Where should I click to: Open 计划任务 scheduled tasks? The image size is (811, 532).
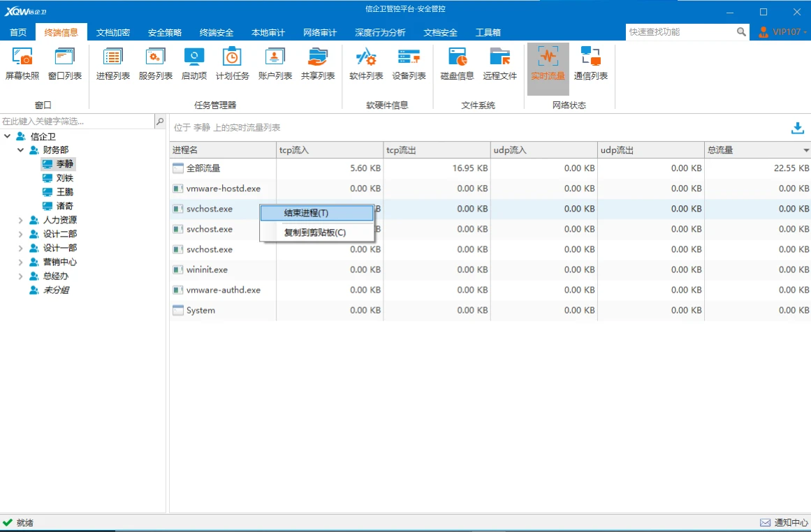(x=232, y=64)
